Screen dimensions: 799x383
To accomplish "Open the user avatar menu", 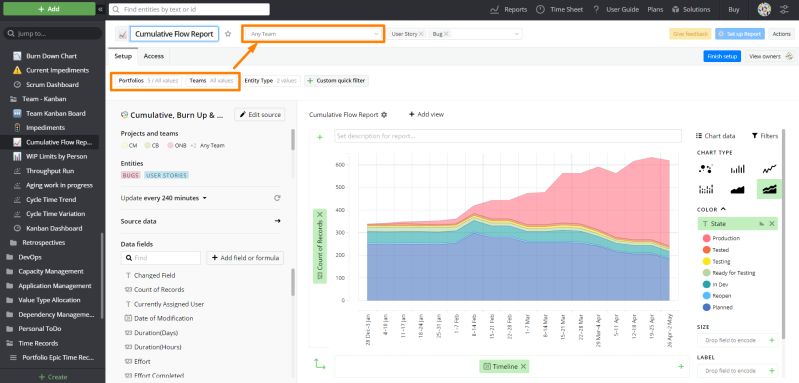I will [764, 9].
